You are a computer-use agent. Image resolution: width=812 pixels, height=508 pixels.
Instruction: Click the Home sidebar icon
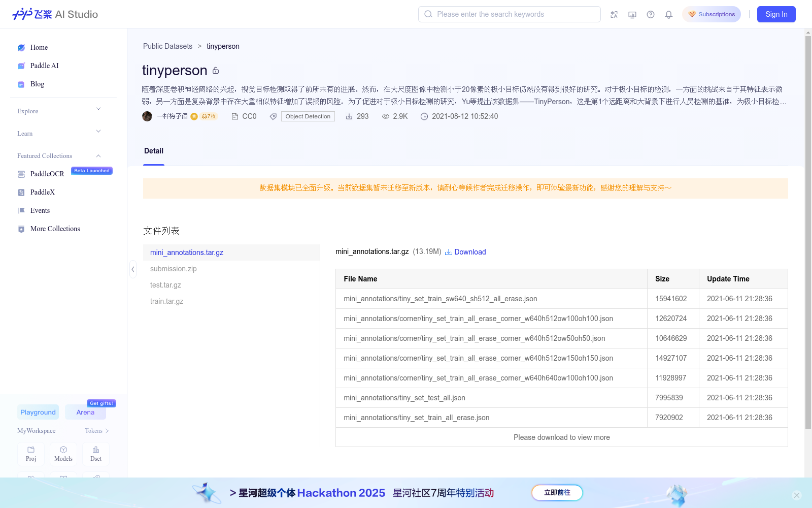click(21, 48)
